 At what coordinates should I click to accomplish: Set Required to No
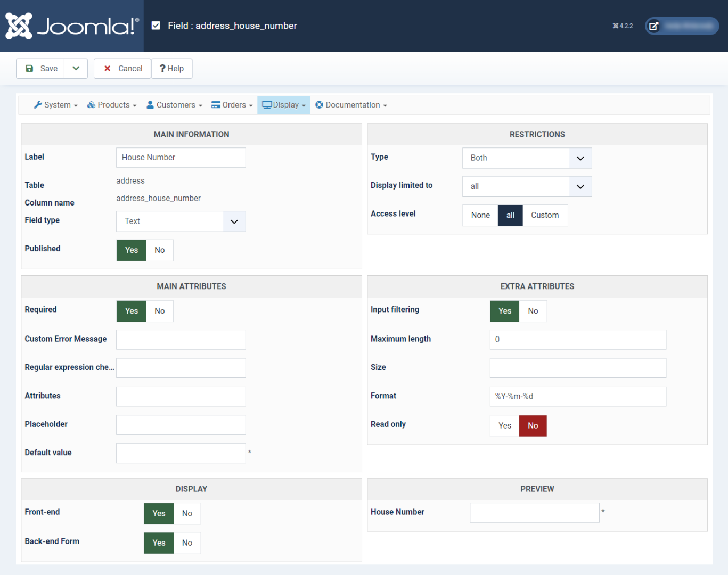[160, 311]
